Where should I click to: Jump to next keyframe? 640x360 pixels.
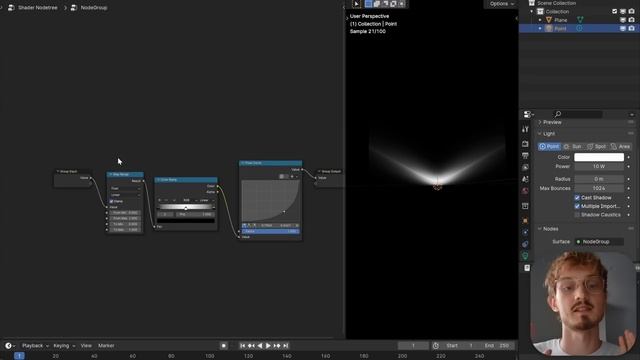pos(277,346)
